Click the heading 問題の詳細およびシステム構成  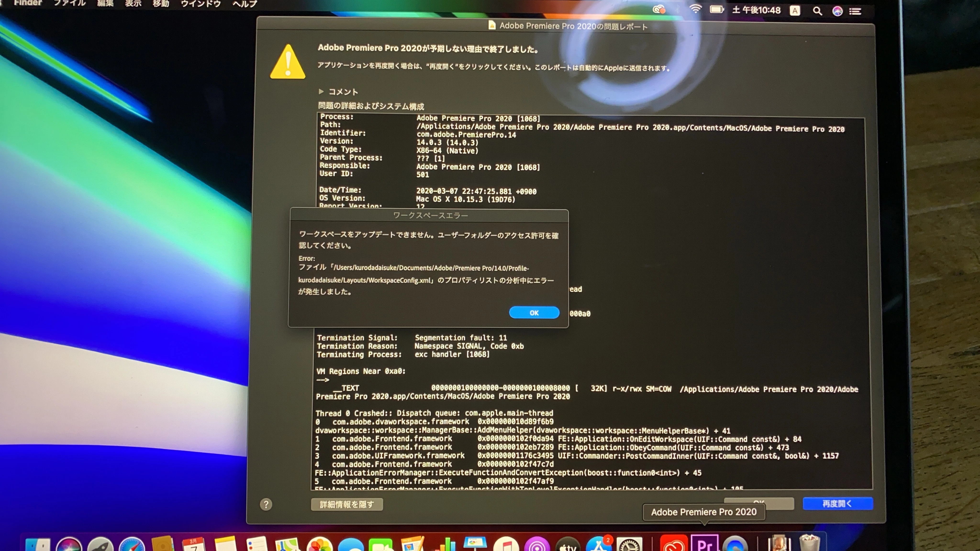(371, 106)
